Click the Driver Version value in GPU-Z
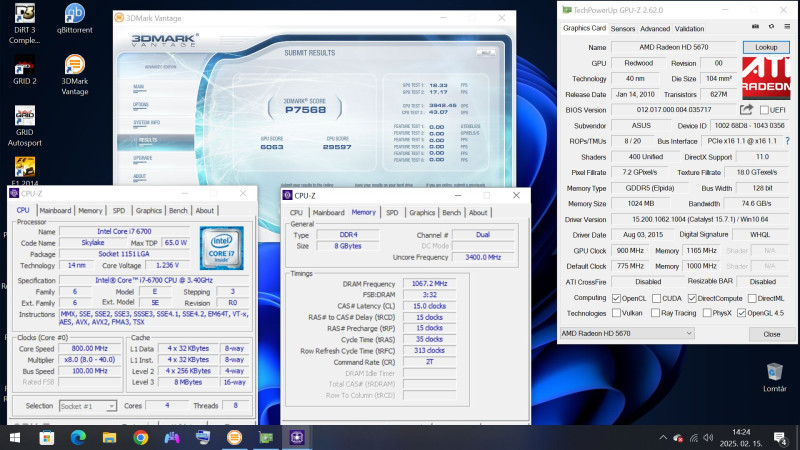The height and width of the screenshot is (450, 800). click(x=699, y=219)
